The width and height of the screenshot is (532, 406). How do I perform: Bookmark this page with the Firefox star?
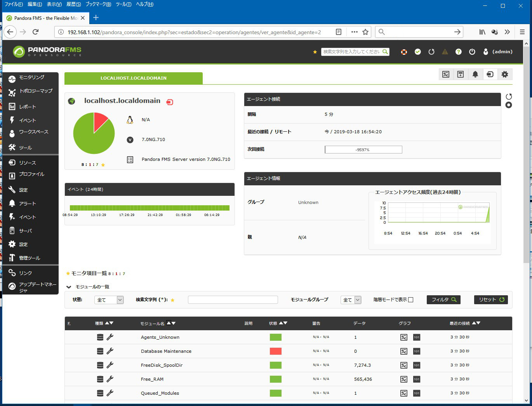(x=365, y=32)
